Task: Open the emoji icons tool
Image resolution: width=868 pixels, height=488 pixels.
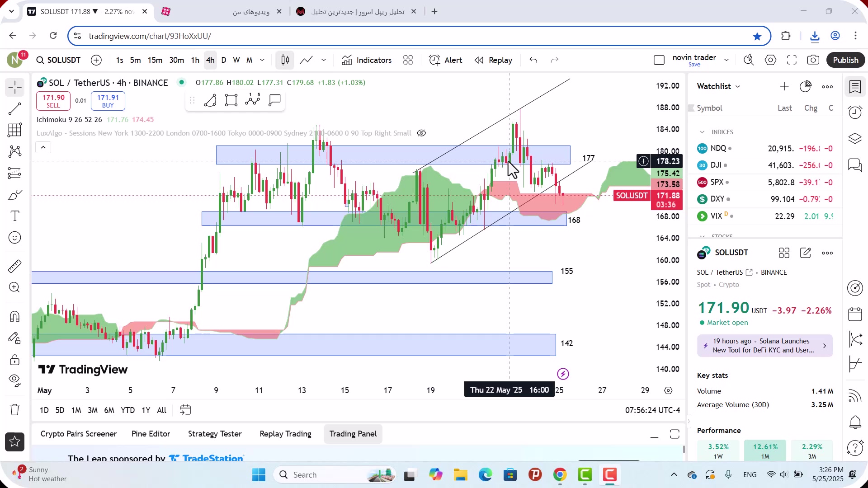Action: [15, 238]
